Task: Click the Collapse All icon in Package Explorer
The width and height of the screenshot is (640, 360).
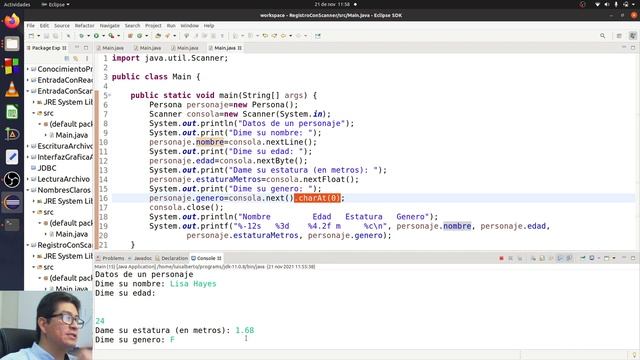Action: point(67,59)
